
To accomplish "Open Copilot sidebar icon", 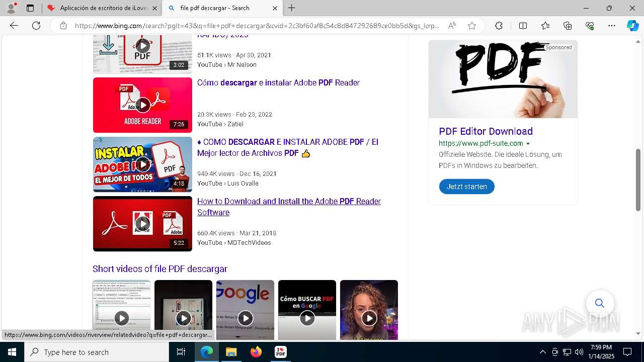I will coord(633,26).
